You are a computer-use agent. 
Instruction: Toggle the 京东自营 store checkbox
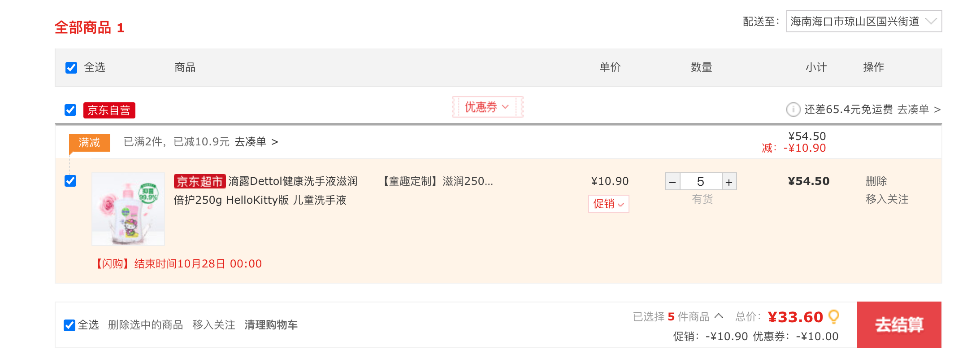70,110
